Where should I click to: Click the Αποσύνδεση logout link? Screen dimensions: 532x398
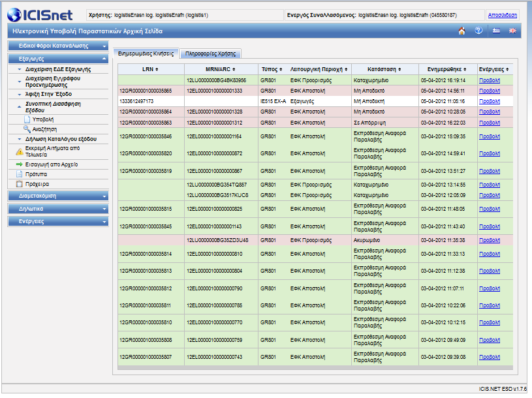[x=502, y=15]
